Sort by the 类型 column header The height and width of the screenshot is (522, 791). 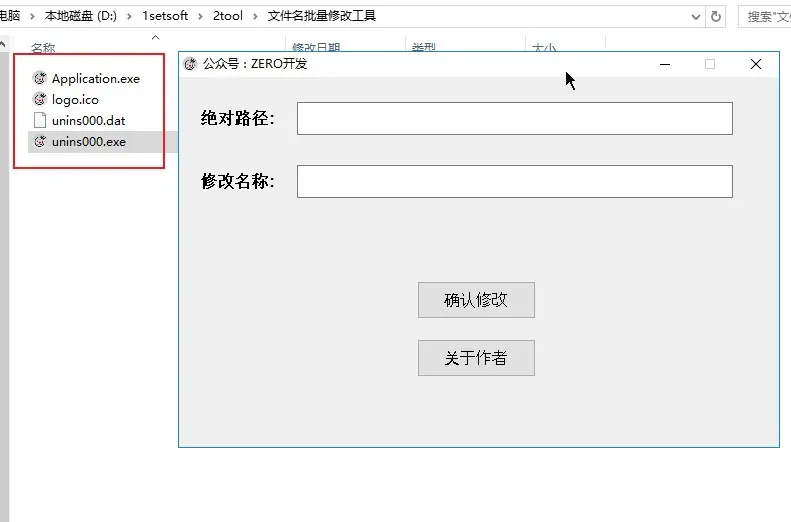pos(424,47)
